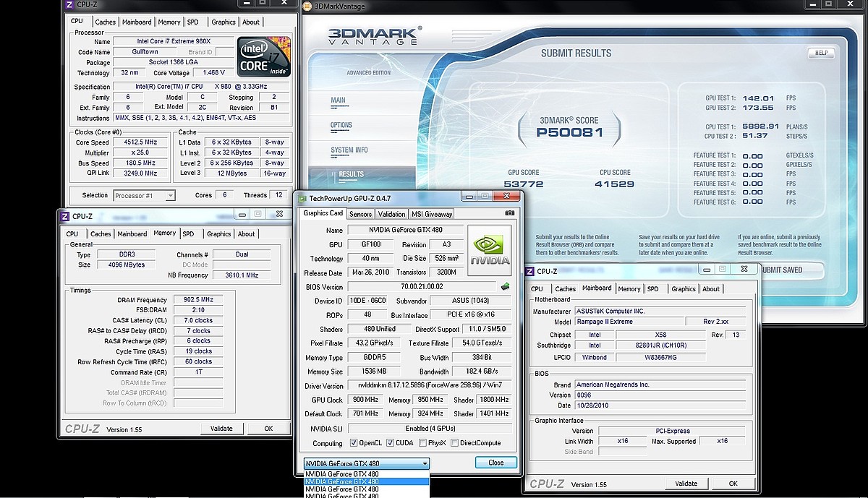Click the NVIDIA logo in GPU-Z
868x498 pixels.
[490, 250]
